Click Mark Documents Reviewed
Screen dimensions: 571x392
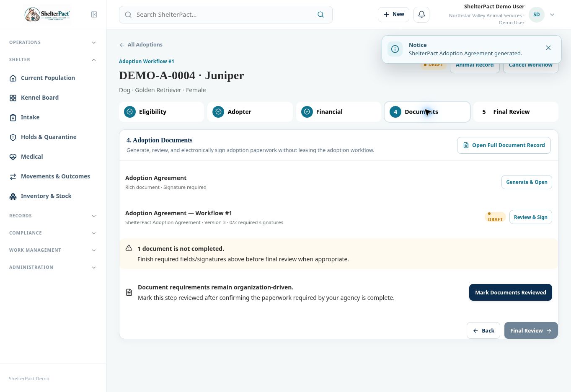pyautogui.click(x=510, y=292)
